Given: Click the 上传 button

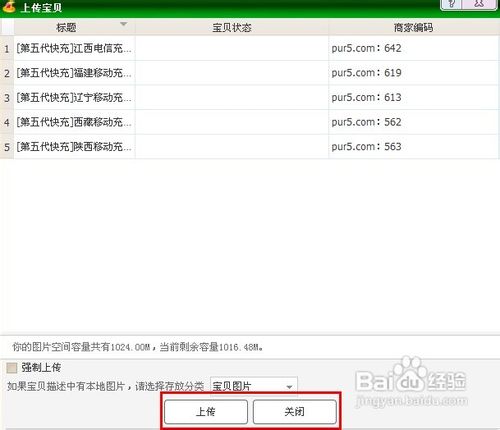Looking at the screenshot, I should pyautogui.click(x=206, y=412).
